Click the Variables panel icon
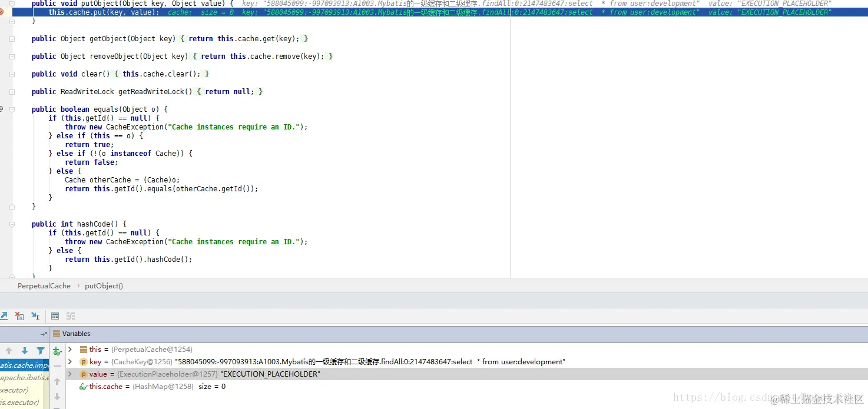Viewport: 868px width, 409px height. [x=57, y=334]
